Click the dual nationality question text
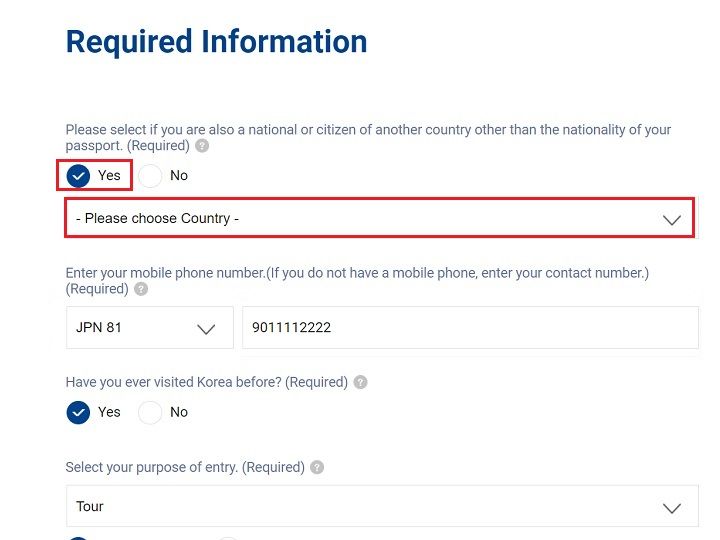 click(x=368, y=130)
